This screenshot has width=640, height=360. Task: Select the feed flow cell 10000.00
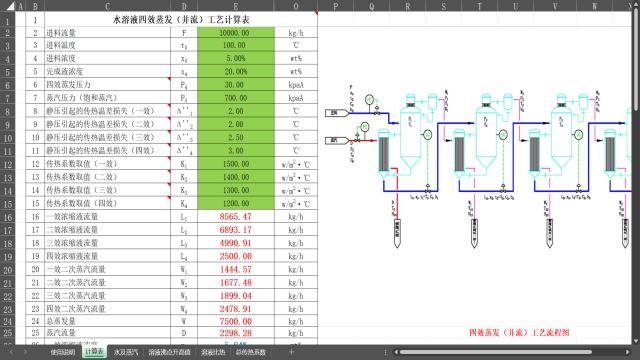coord(236,33)
